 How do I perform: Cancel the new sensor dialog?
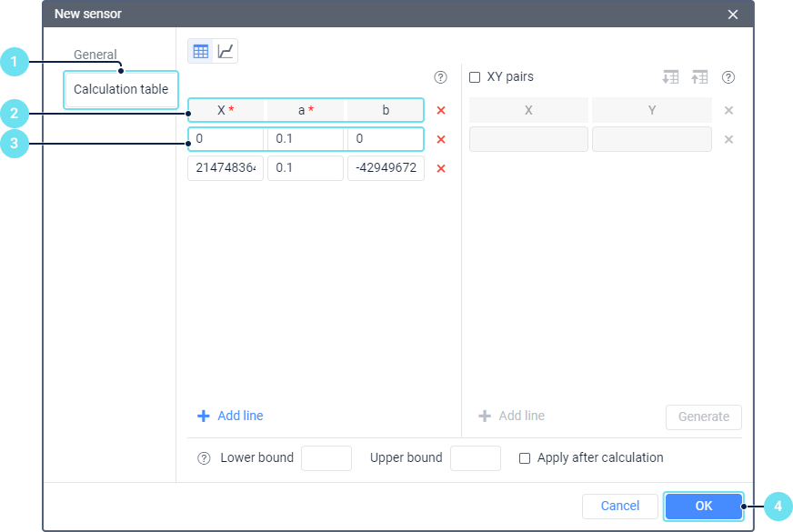tap(619, 506)
